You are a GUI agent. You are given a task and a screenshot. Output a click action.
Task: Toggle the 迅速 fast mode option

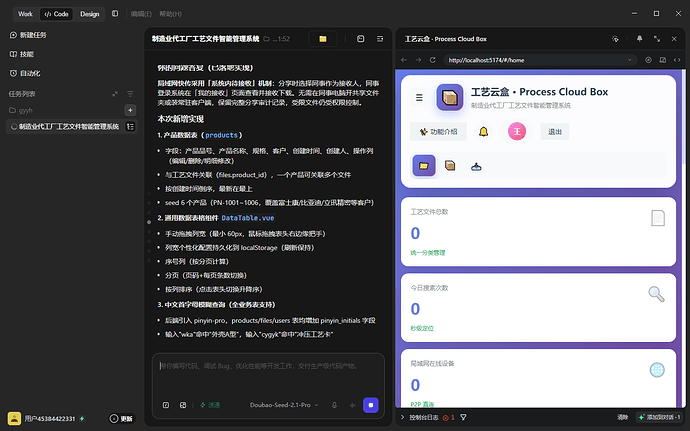pyautogui.click(x=210, y=405)
